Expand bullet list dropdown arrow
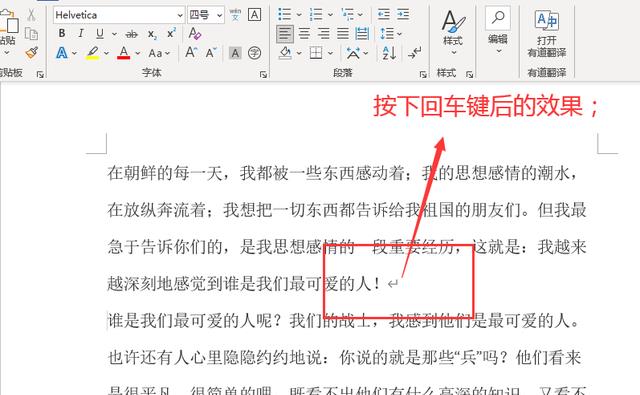The image size is (640, 395). (299, 15)
